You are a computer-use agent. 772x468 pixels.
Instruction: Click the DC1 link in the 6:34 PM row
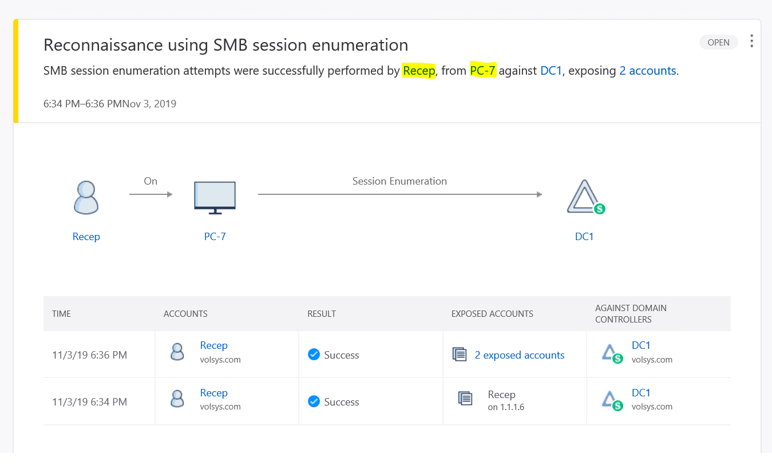coord(641,393)
